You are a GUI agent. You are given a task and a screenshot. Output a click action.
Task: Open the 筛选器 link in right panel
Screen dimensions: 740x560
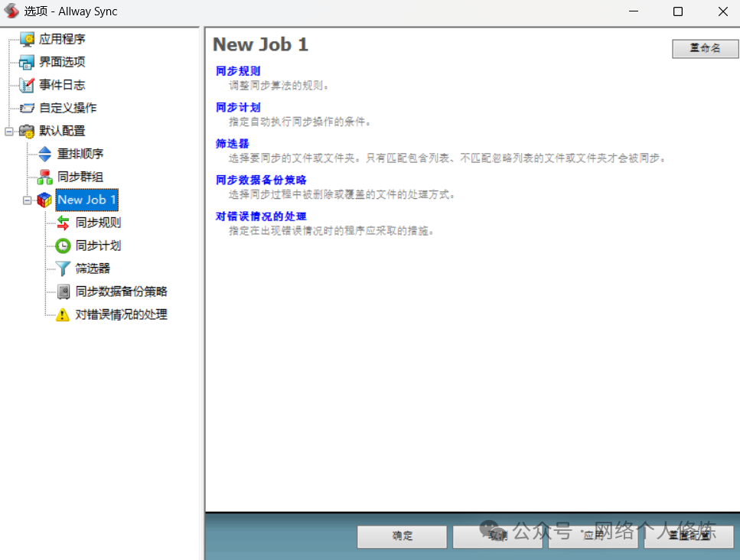tap(233, 144)
